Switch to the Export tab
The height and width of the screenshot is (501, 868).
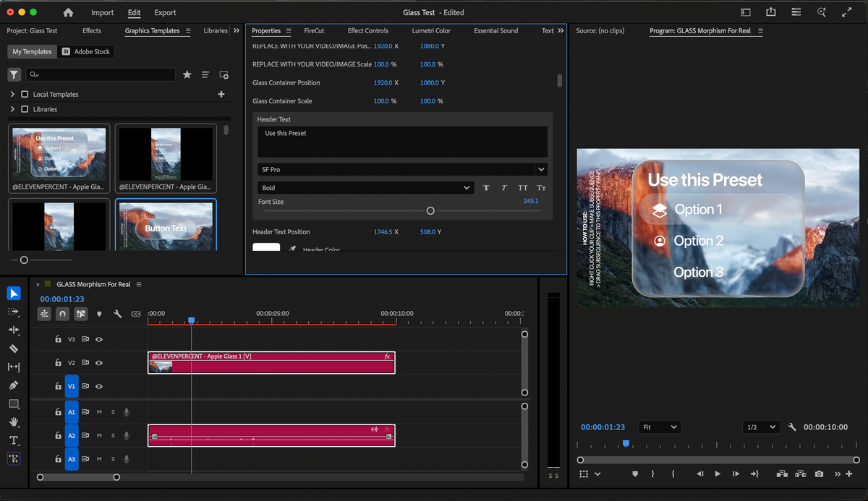coord(165,12)
